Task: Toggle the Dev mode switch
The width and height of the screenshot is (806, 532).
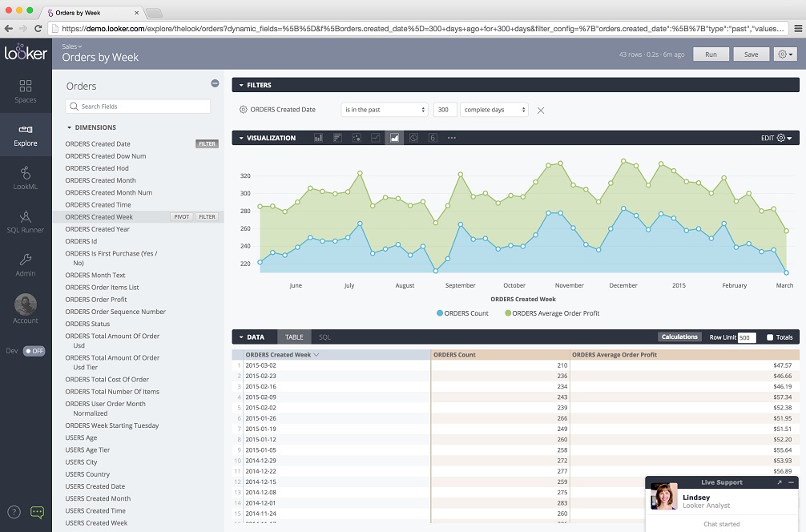Action: pos(34,351)
